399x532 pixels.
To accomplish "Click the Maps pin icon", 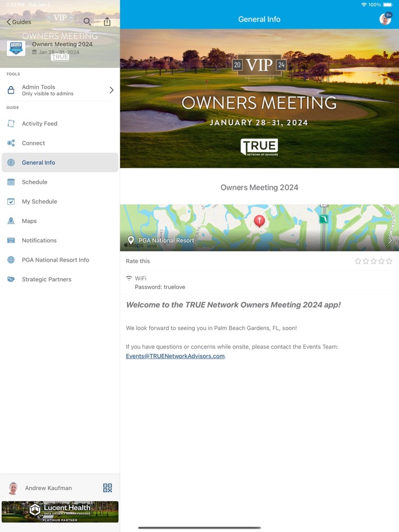I will coord(11,221).
